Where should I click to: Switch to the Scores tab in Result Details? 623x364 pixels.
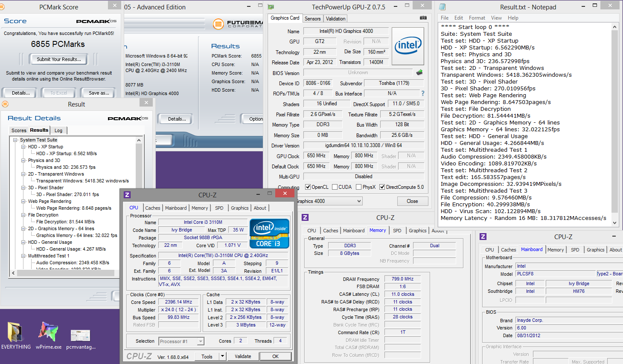click(19, 130)
